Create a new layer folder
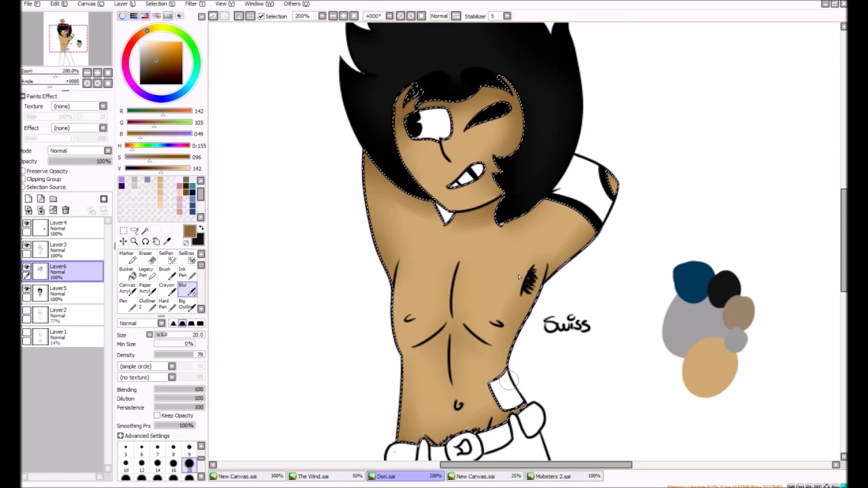The height and width of the screenshot is (488, 868). point(53,199)
